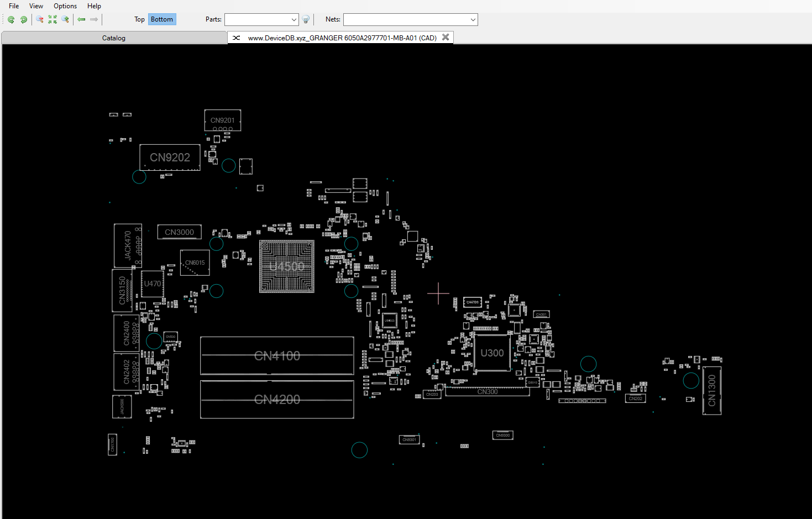Click the fit-to-window zoom icon
The image size is (812, 519).
tap(53, 19)
